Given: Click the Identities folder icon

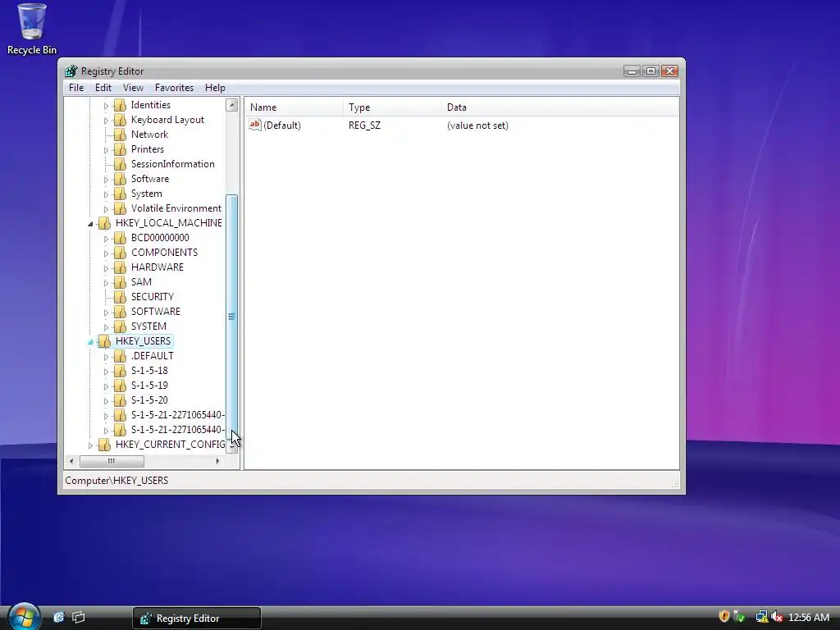Looking at the screenshot, I should (x=120, y=105).
